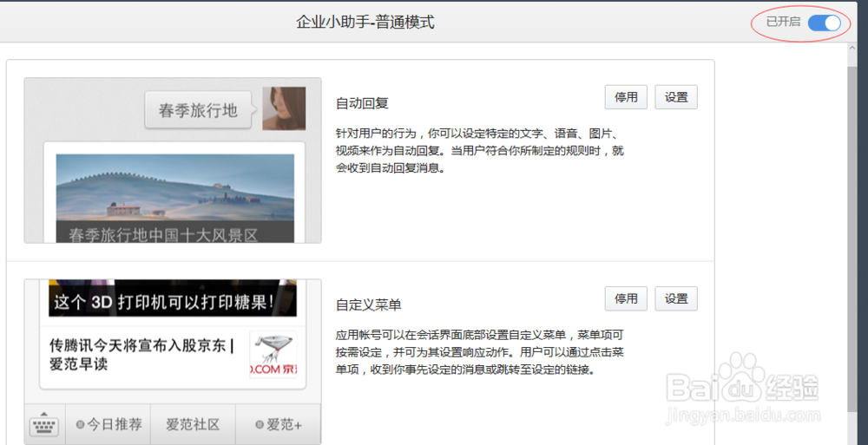Click the 自定义菜单 heading
Image resolution: width=868 pixels, height=445 pixels.
coord(369,305)
